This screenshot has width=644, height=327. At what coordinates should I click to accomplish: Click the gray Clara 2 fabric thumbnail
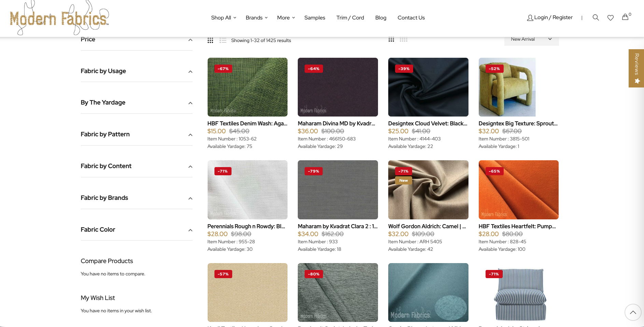click(338, 190)
